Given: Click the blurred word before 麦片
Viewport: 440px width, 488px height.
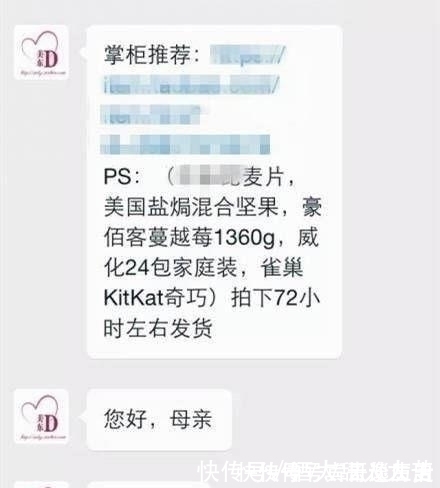Looking at the screenshot, I should [x=210, y=176].
